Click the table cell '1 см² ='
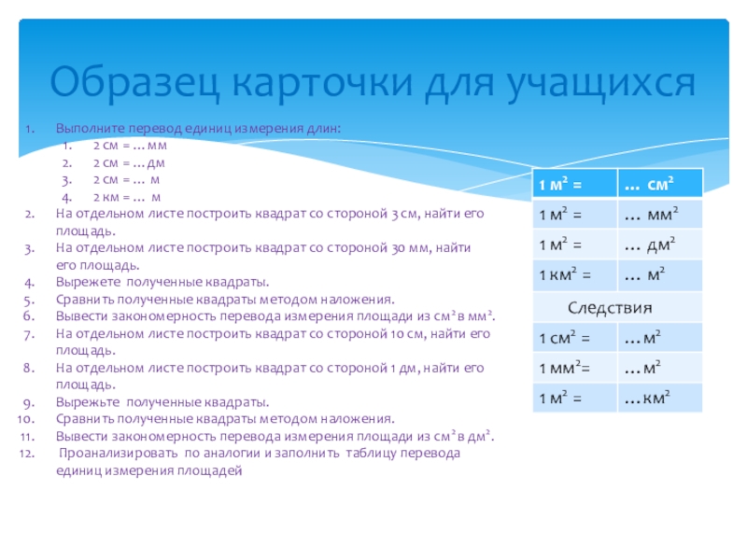Viewport: 747px width, 560px height. [x=574, y=338]
